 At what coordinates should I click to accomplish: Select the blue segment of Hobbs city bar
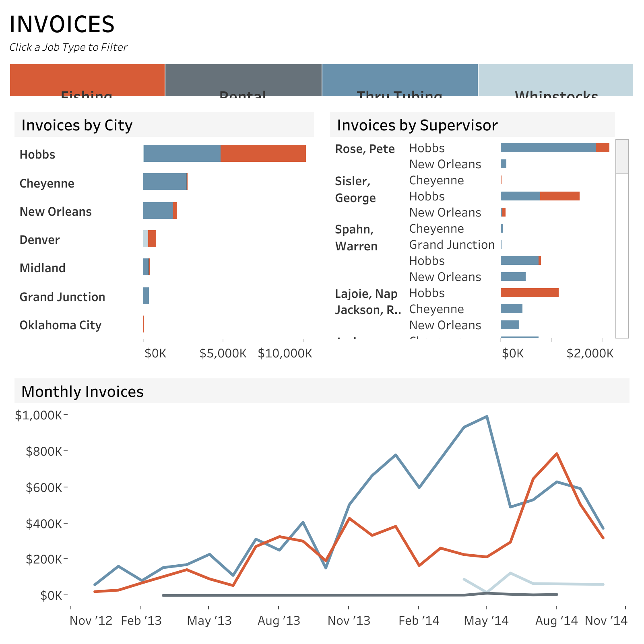[182, 153]
